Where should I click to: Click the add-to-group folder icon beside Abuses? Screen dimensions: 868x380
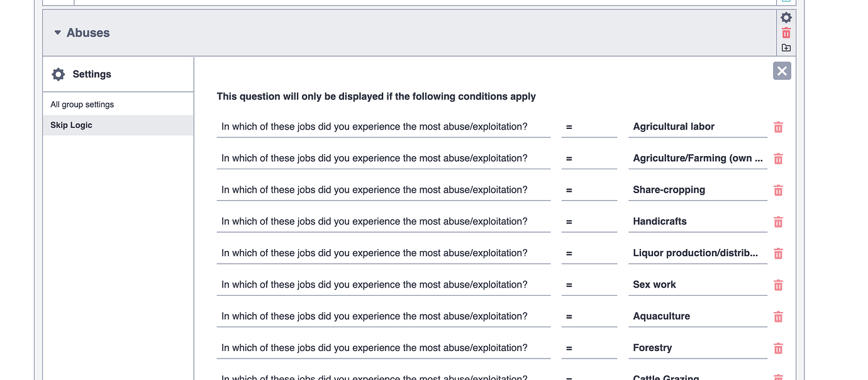click(x=786, y=48)
